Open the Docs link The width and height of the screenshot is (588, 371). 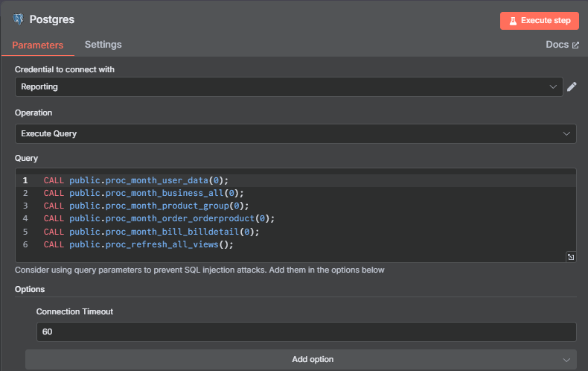click(562, 45)
